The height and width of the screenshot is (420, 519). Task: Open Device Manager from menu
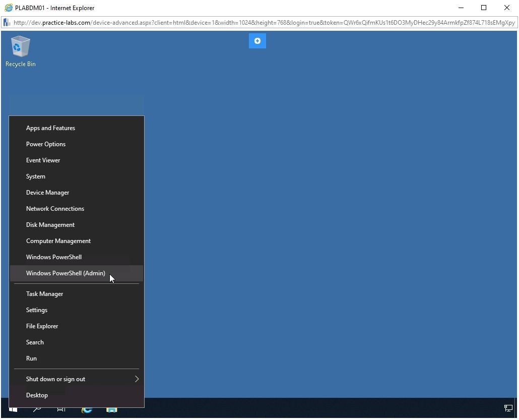48,193
